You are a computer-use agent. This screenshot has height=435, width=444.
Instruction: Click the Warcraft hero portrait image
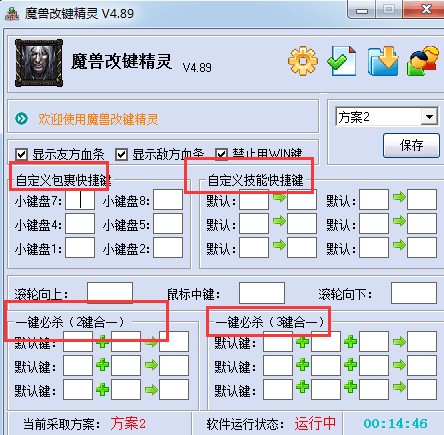39,63
